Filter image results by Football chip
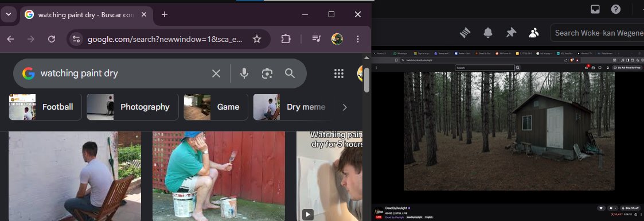 pyautogui.click(x=45, y=107)
